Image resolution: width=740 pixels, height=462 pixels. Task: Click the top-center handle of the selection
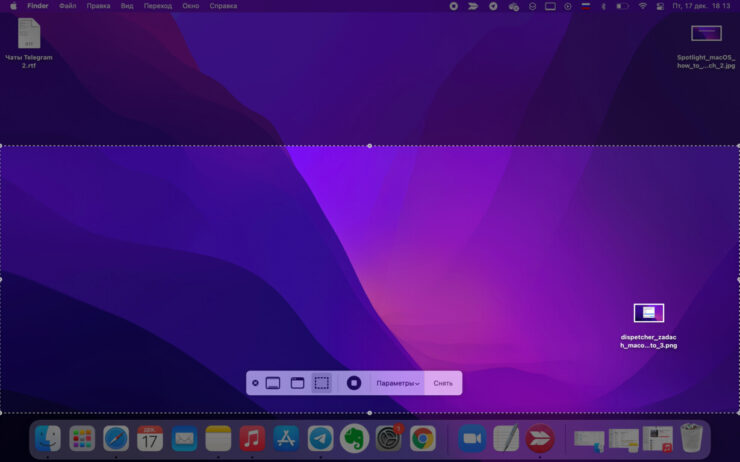(x=370, y=146)
